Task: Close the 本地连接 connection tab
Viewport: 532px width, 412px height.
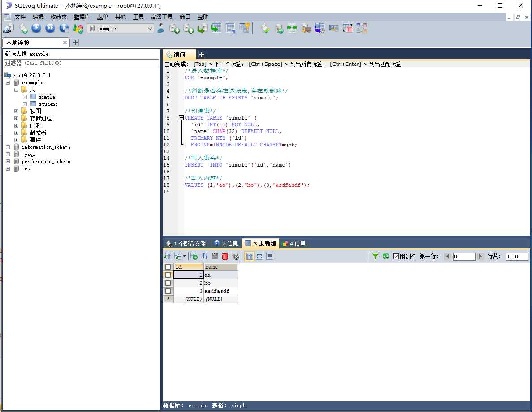Action: point(65,43)
